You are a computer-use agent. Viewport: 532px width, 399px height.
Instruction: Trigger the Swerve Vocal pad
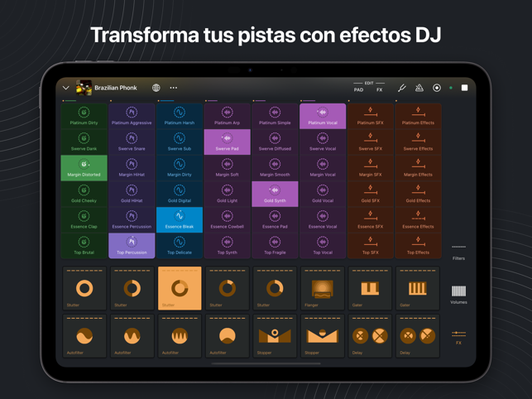[323, 142]
